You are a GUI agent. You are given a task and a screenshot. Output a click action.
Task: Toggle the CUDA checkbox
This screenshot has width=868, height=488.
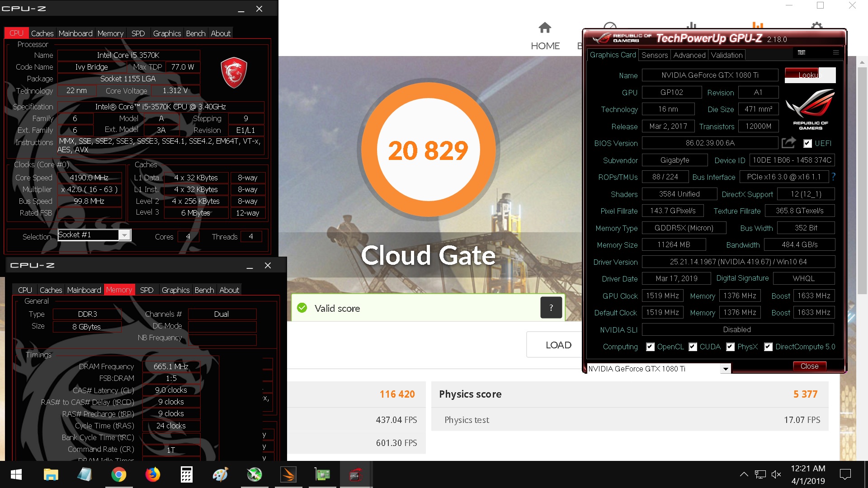tap(693, 347)
